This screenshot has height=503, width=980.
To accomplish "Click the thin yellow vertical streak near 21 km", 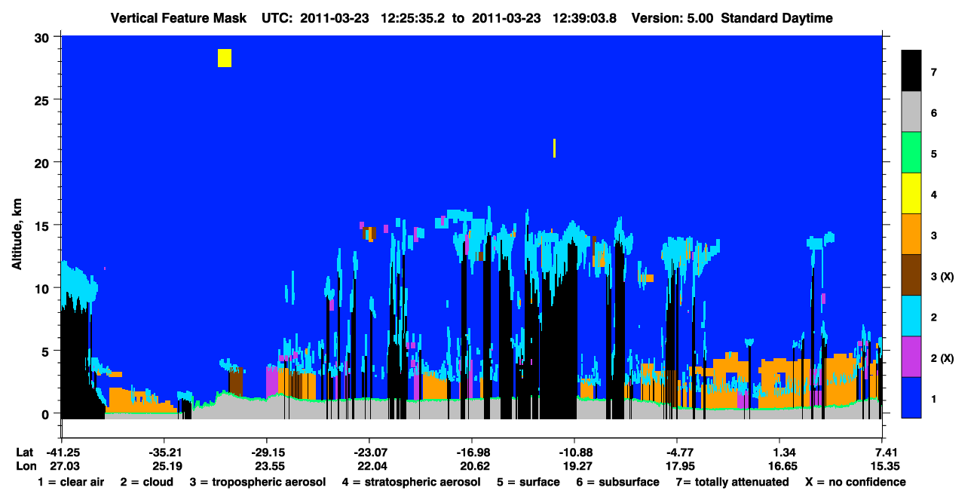I will pos(554,148).
